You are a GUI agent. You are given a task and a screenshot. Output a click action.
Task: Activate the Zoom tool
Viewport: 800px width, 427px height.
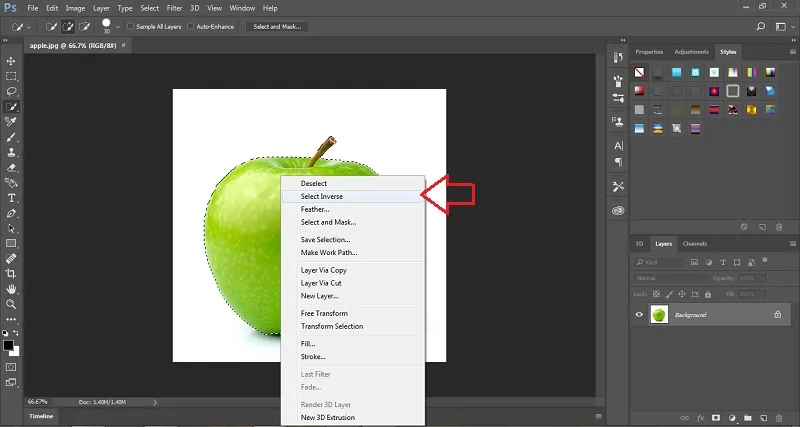click(11, 305)
